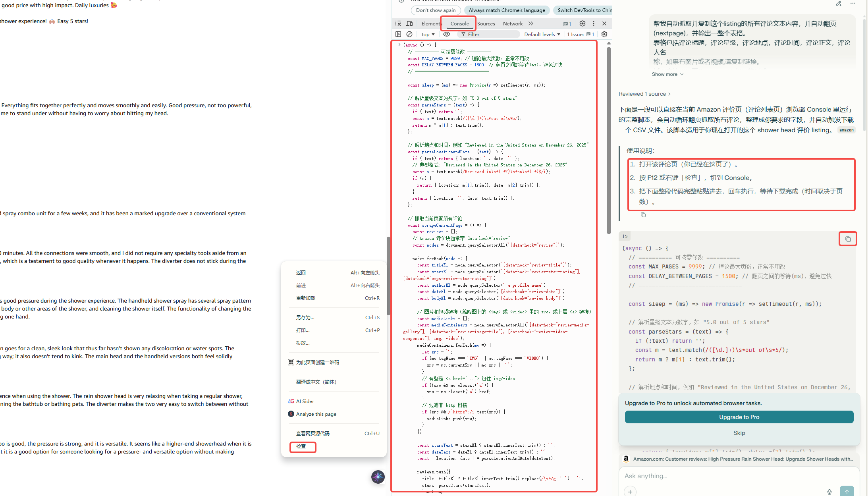Click the Upgrade to Pro button
Screen dimensions: 868x496
click(739, 417)
